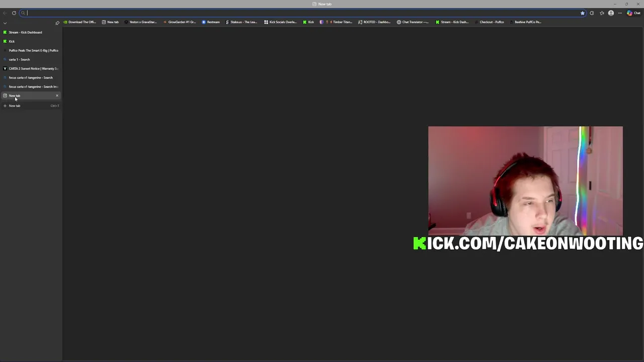Open 'Kick Socials Overla...' bookmark
Viewport: 644px width, 362px height.
[x=281, y=22]
